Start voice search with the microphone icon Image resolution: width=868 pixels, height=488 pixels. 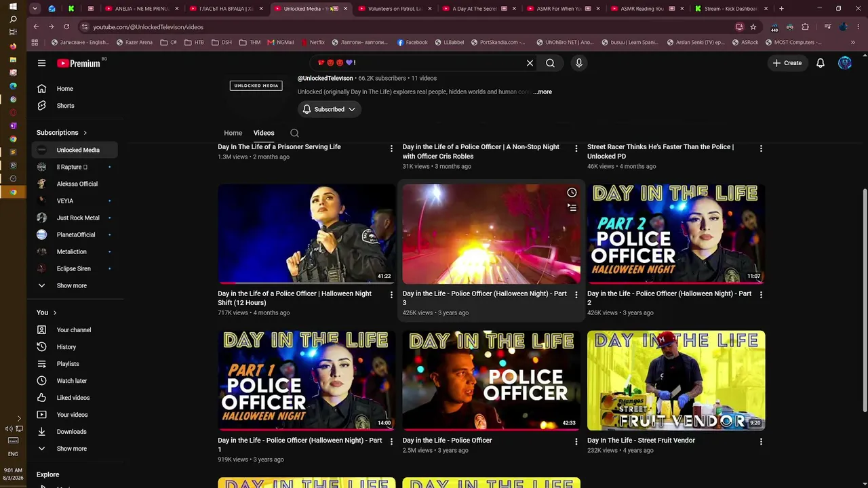tap(578, 63)
